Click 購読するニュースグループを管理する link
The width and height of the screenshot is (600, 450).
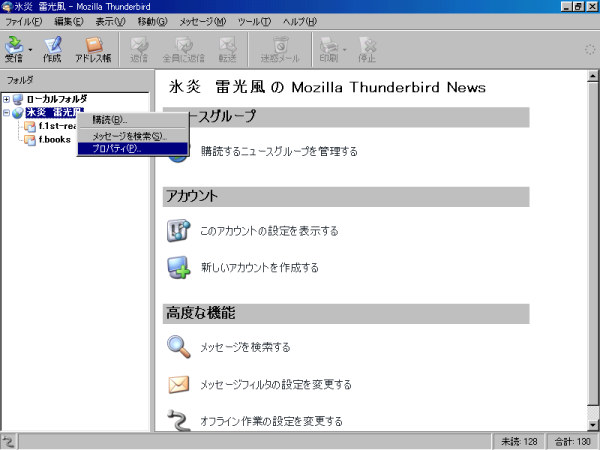[279, 152]
